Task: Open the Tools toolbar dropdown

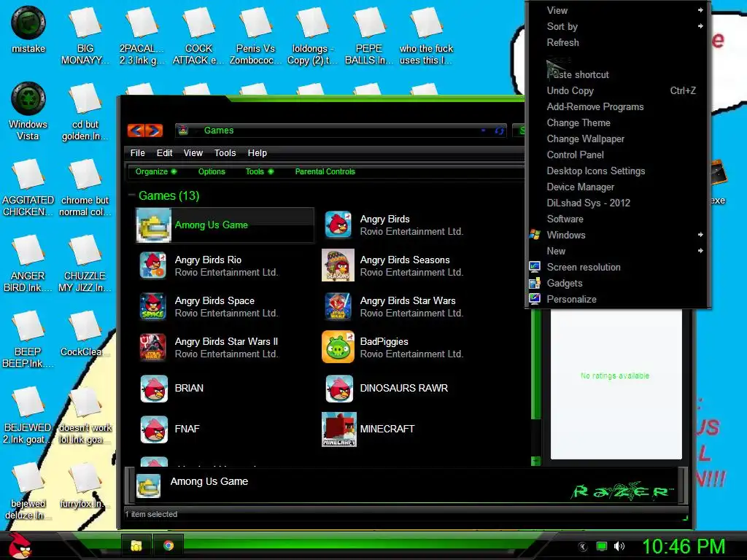Action: pyautogui.click(x=260, y=171)
